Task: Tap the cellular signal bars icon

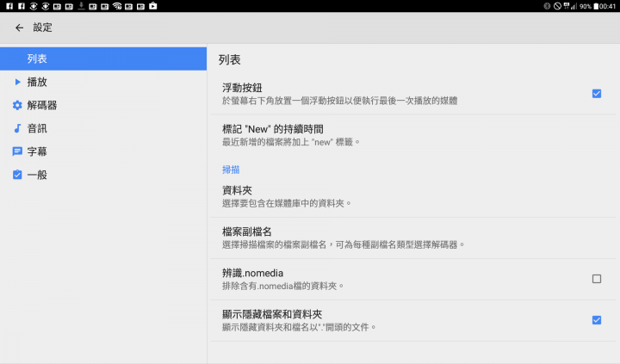Action: click(573, 6)
